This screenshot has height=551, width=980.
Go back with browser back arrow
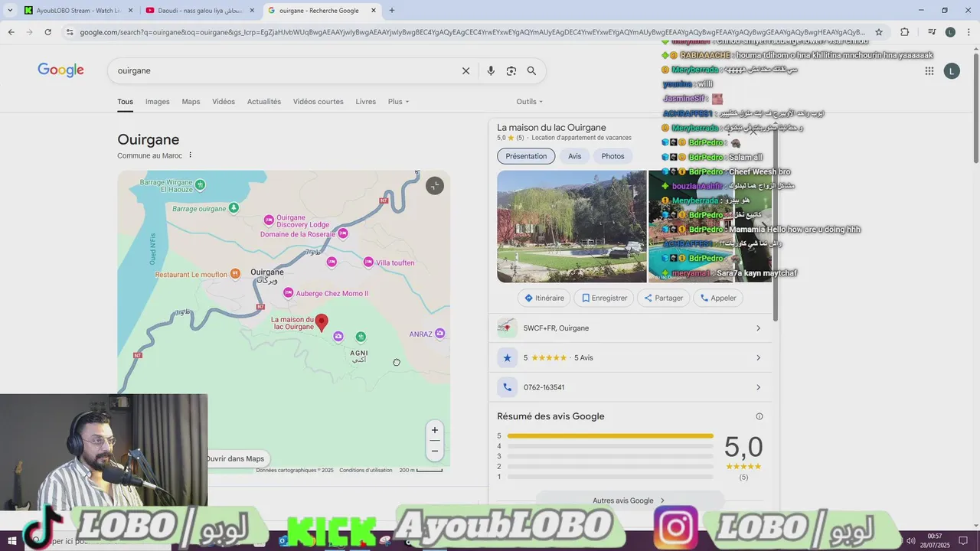tap(11, 32)
